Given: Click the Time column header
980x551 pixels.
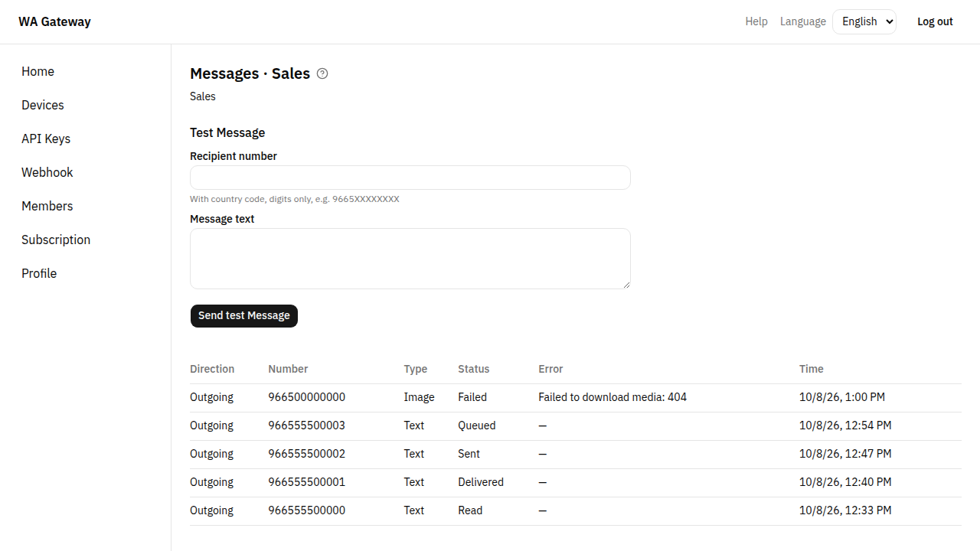Looking at the screenshot, I should 812,369.
